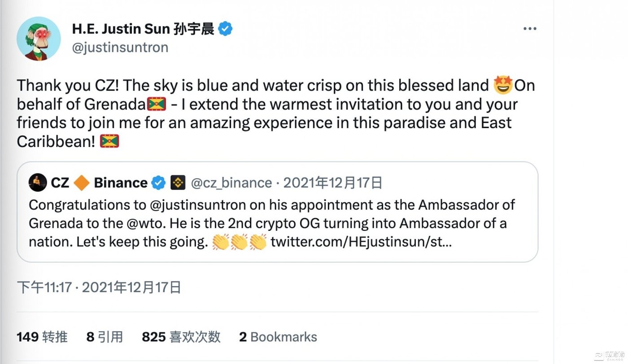The image size is (628, 364).
Task: Click the star-eyes emoji in the tweet
Action: (502, 85)
